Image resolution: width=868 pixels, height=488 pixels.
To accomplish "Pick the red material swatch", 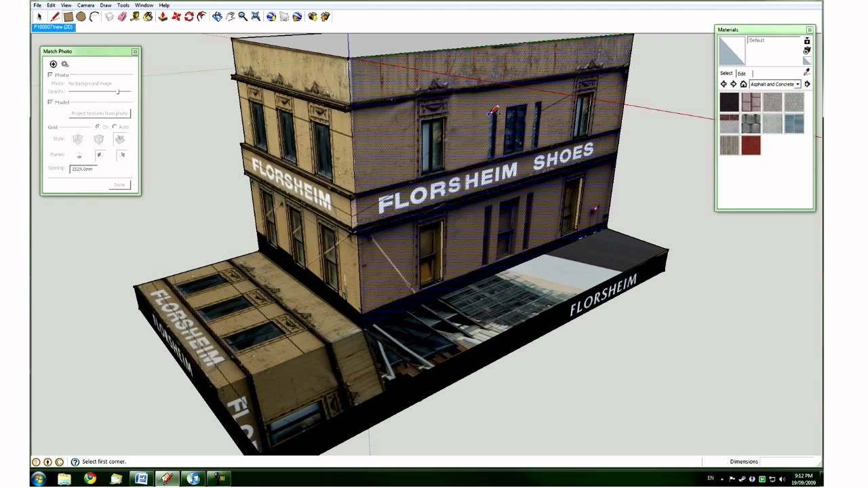I will 751,146.
